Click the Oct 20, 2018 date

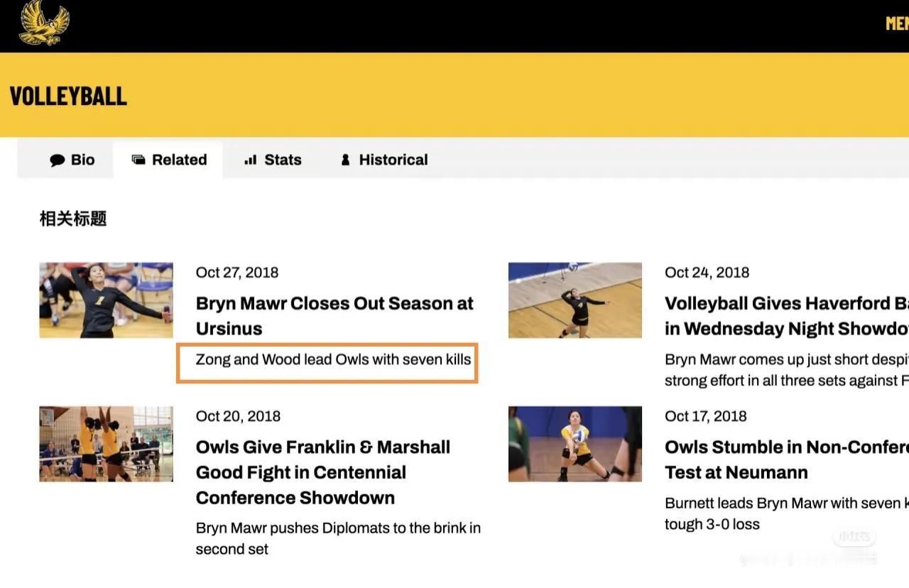click(238, 416)
